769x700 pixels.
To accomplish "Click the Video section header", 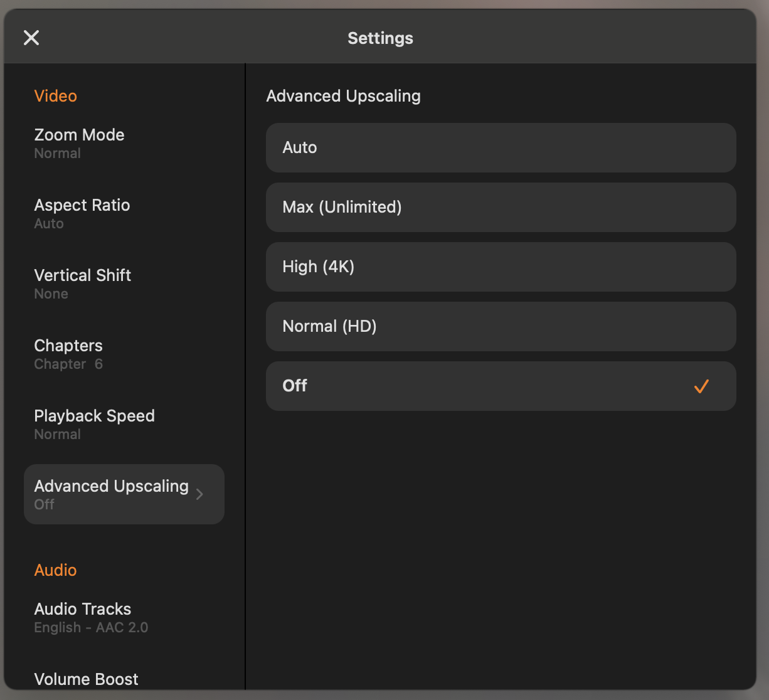I will click(56, 96).
